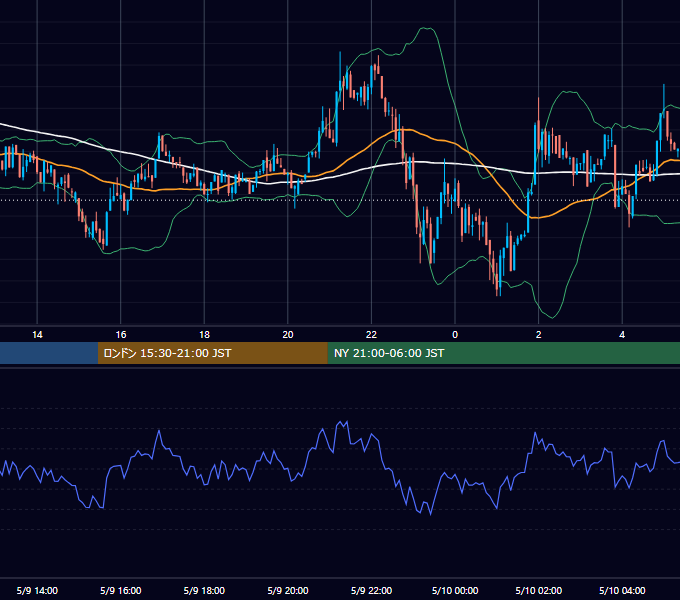Click the 18 hour label on price chart axis
This screenshot has height=600, width=680.
tap(204, 334)
